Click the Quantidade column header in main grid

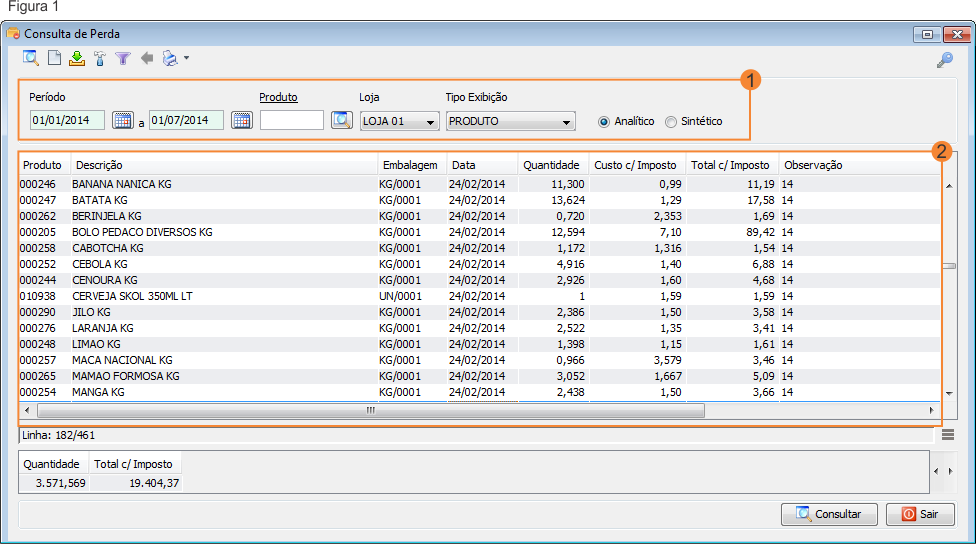(551, 165)
